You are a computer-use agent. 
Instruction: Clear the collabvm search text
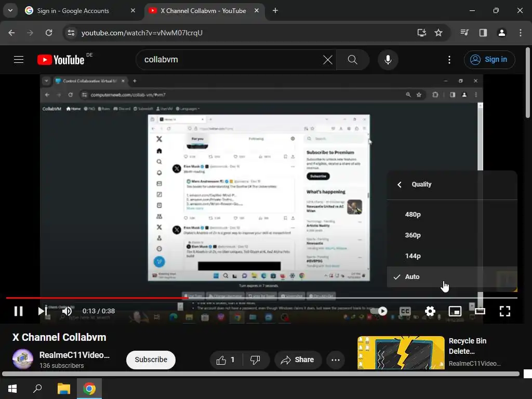327,60
